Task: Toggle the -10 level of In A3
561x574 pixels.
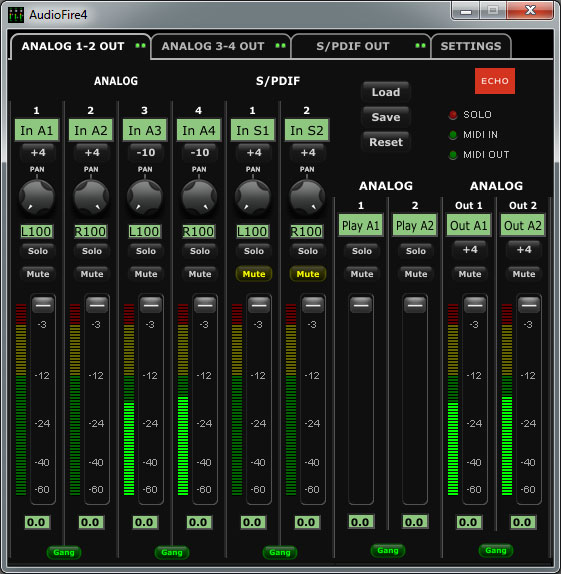Action: (146, 153)
